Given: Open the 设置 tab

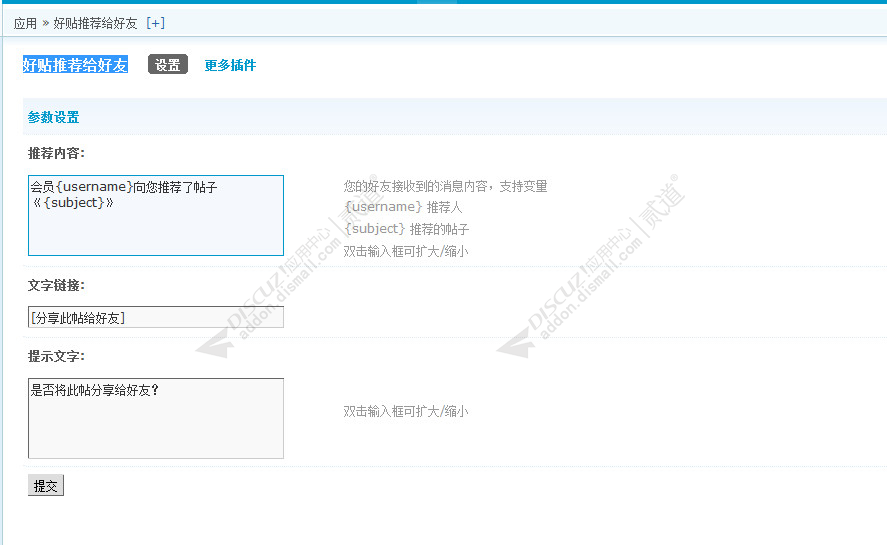Looking at the screenshot, I should tap(167, 65).
